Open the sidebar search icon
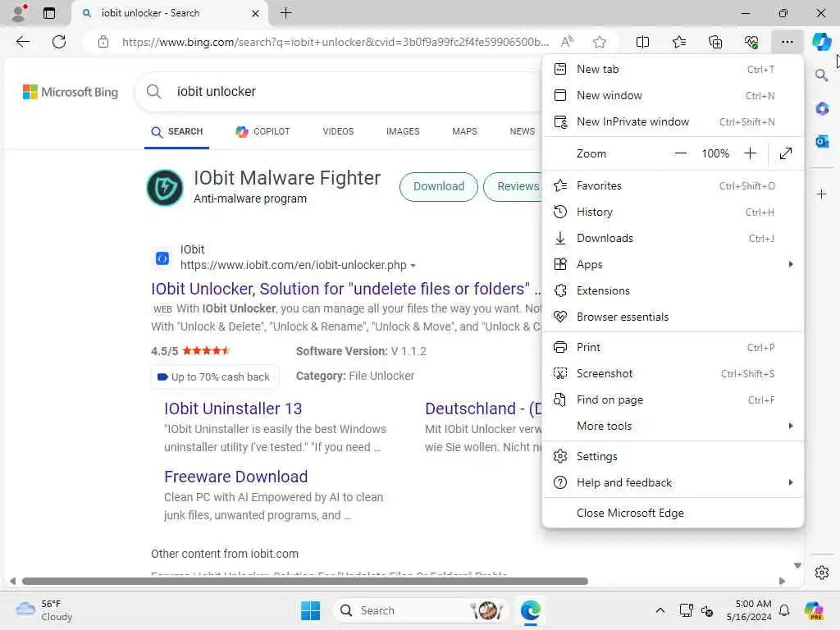This screenshot has height=630, width=840. (x=821, y=75)
